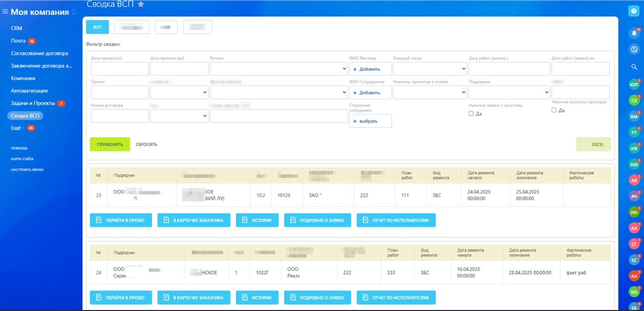Open История for row 24
The width and height of the screenshot is (644, 311).
(257, 297)
